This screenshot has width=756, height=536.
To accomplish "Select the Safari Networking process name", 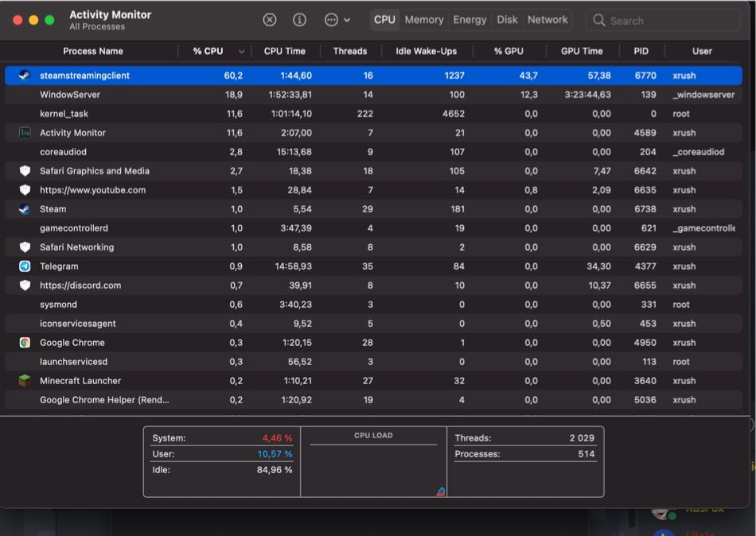I will click(x=76, y=247).
